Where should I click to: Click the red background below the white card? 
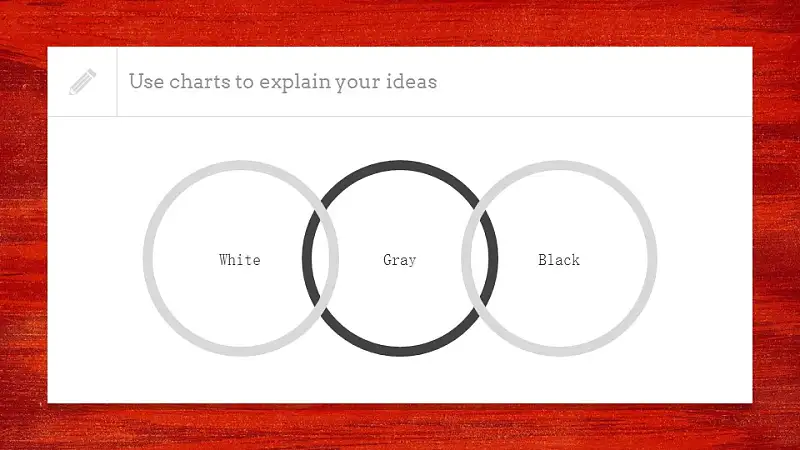point(400,427)
